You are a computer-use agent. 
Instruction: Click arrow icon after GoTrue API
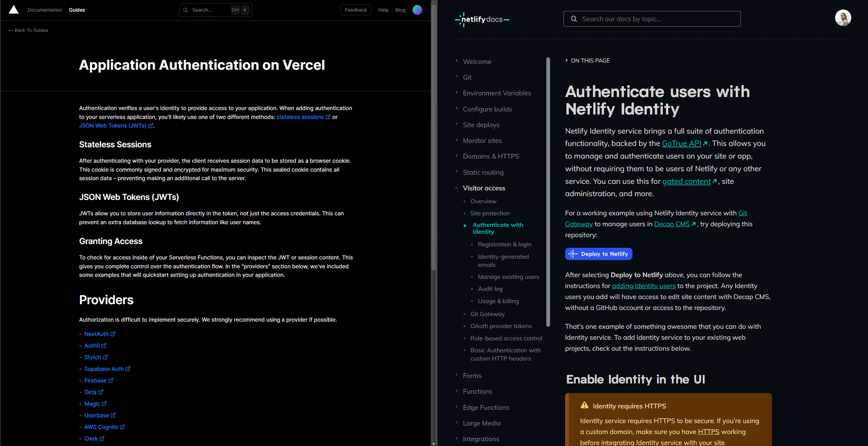(705, 144)
